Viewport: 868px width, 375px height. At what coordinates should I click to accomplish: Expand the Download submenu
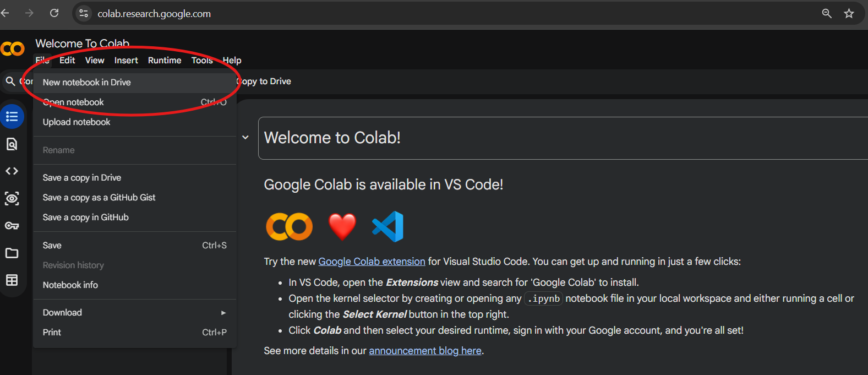135,313
